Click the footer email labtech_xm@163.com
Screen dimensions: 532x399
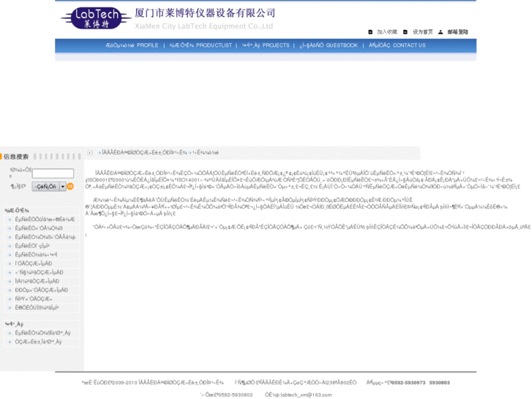306,395
